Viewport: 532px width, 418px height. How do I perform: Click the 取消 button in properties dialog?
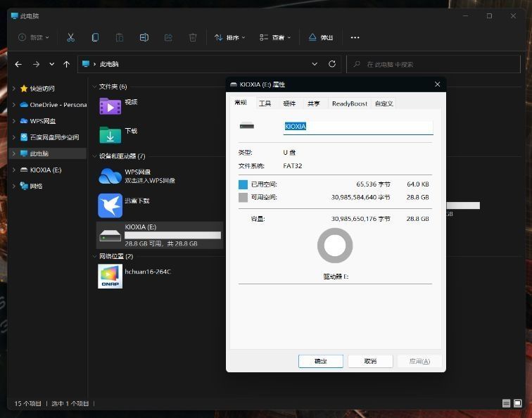point(370,361)
